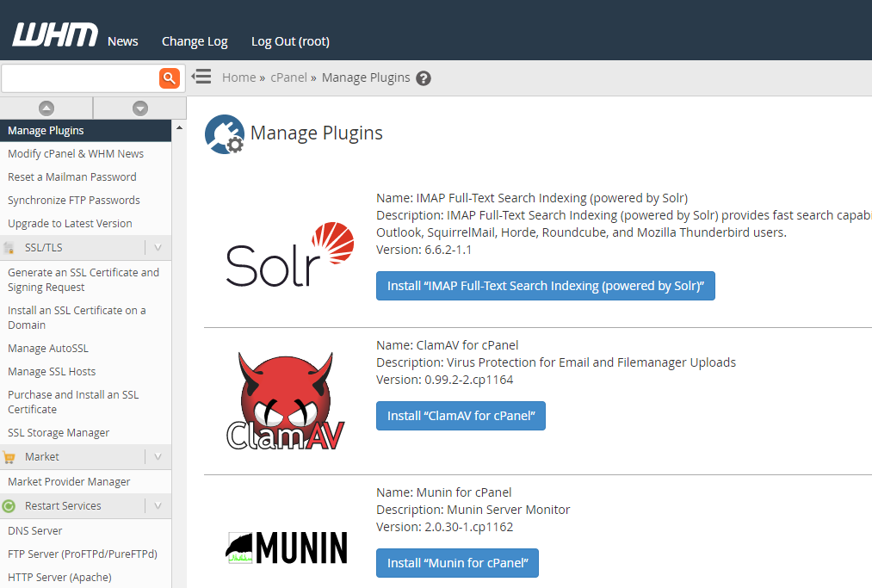Open Generate an SSL Certificate and Signing Request
Screen dimensions: 872x588
tap(83, 280)
